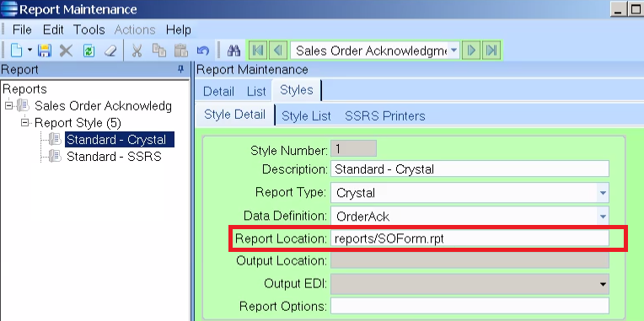Click the Undo arrow icon

pos(203,51)
